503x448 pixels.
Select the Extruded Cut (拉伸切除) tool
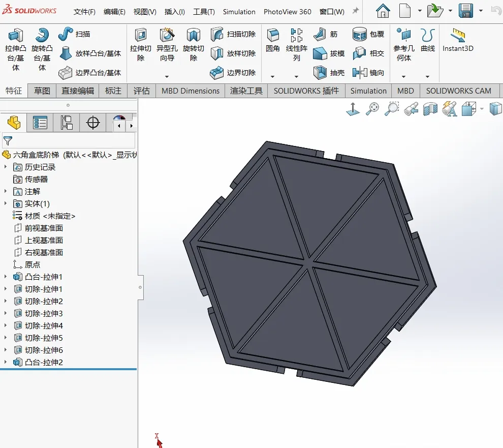[x=141, y=45]
